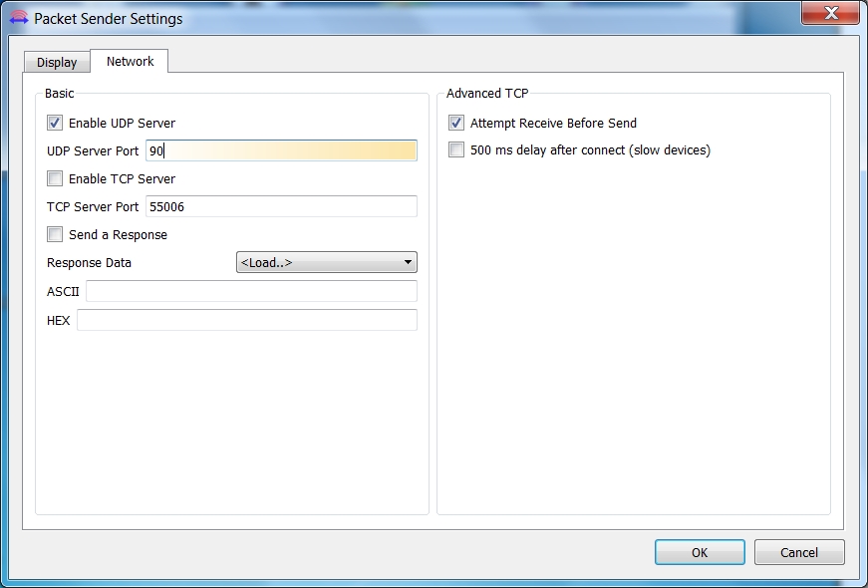Tick the Send a Response checkbox
Screen dimensions: 868x588
(55, 235)
